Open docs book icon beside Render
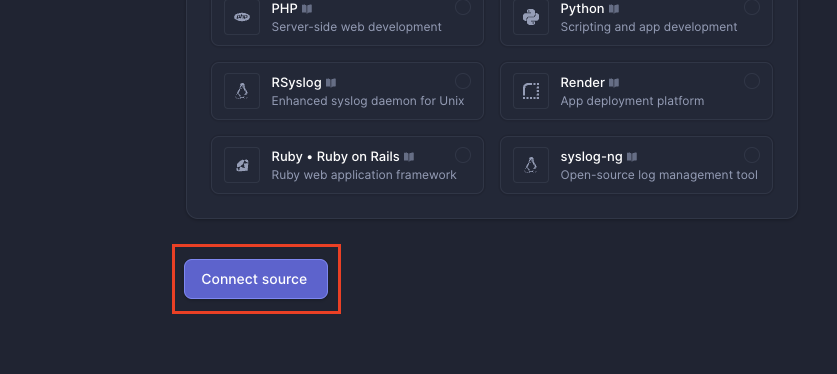The image size is (837, 374). [614, 83]
